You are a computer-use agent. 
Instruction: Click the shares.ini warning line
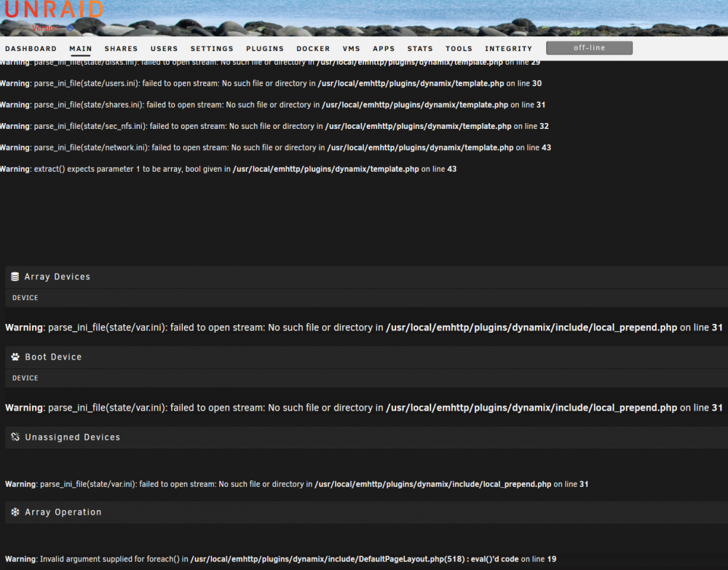pyautogui.click(x=272, y=105)
